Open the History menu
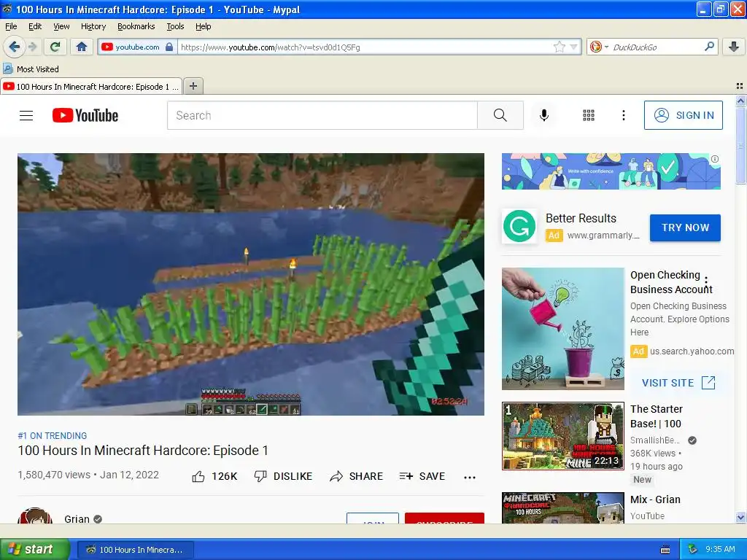 pos(93,26)
